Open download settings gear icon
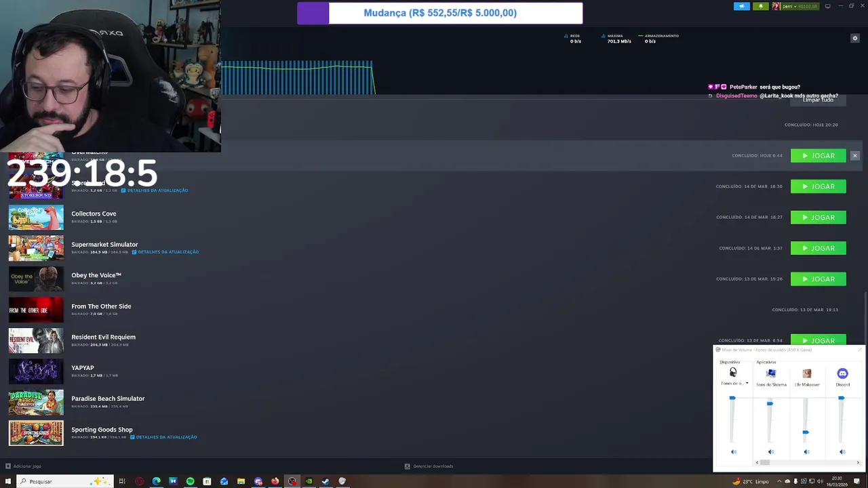The height and width of the screenshot is (488, 868). point(854,38)
